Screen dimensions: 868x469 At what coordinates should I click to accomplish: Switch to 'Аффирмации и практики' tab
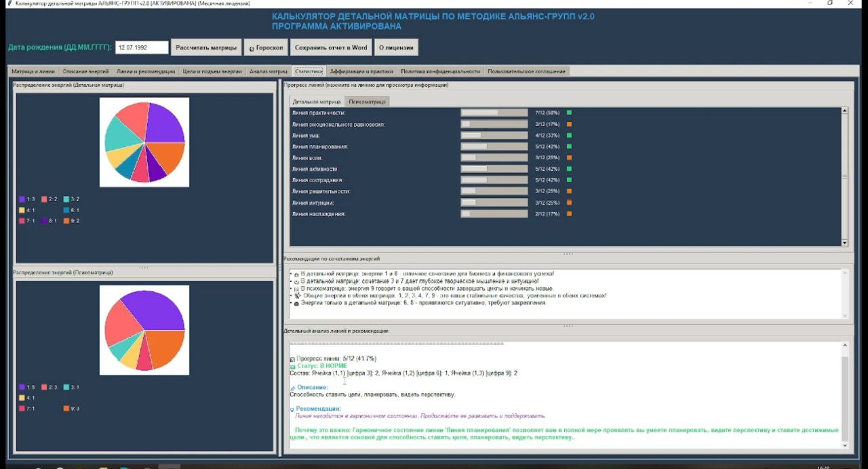(x=361, y=71)
